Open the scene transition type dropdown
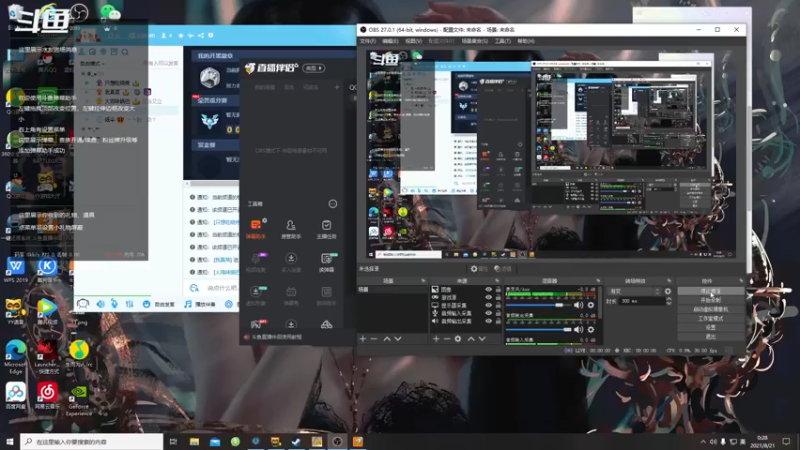Image resolution: width=800 pixels, height=450 pixels. [635, 291]
